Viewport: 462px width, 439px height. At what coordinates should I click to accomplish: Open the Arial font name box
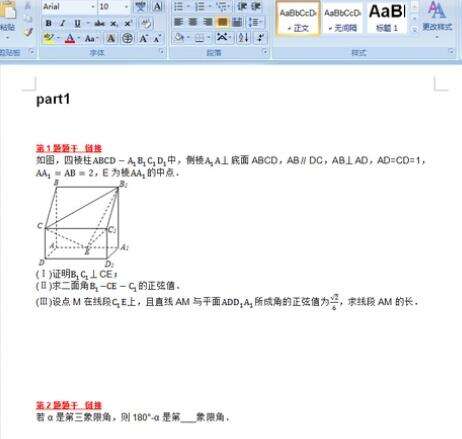pyautogui.click(x=69, y=6)
